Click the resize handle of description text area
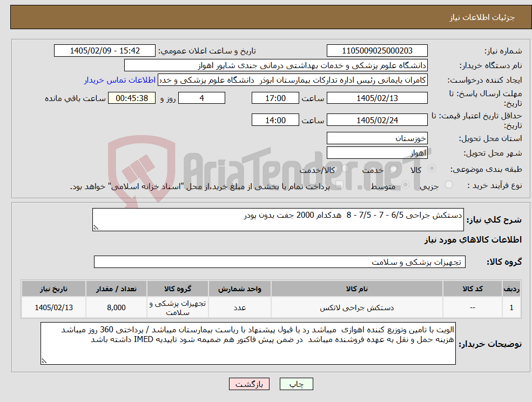This screenshot has width=532, height=402. (96, 228)
